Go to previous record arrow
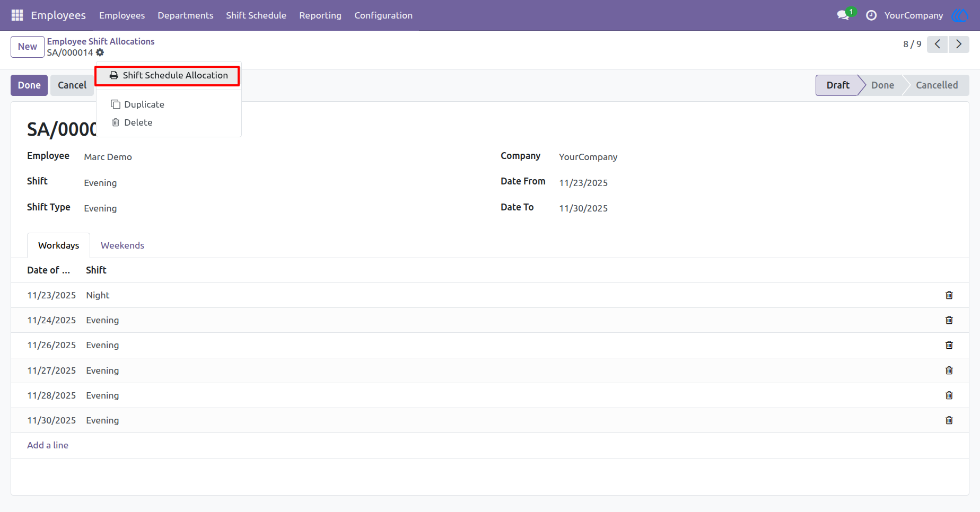The height and width of the screenshot is (512, 980). (x=938, y=45)
